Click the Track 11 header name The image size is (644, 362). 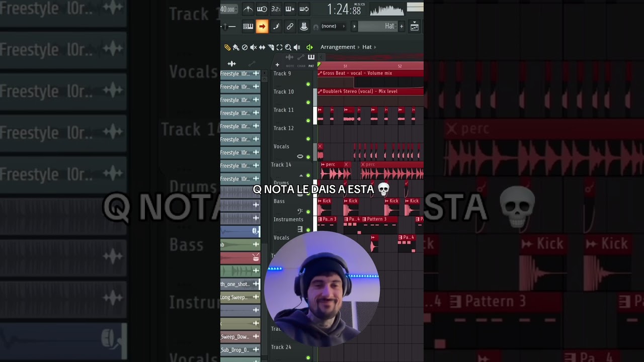point(284,110)
